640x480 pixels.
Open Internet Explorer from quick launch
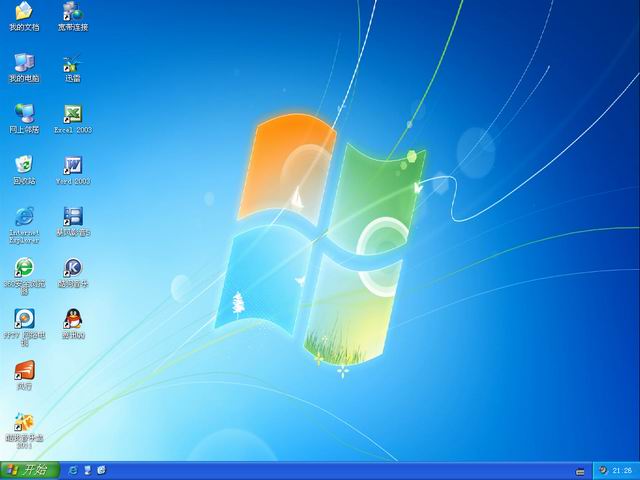(73, 470)
